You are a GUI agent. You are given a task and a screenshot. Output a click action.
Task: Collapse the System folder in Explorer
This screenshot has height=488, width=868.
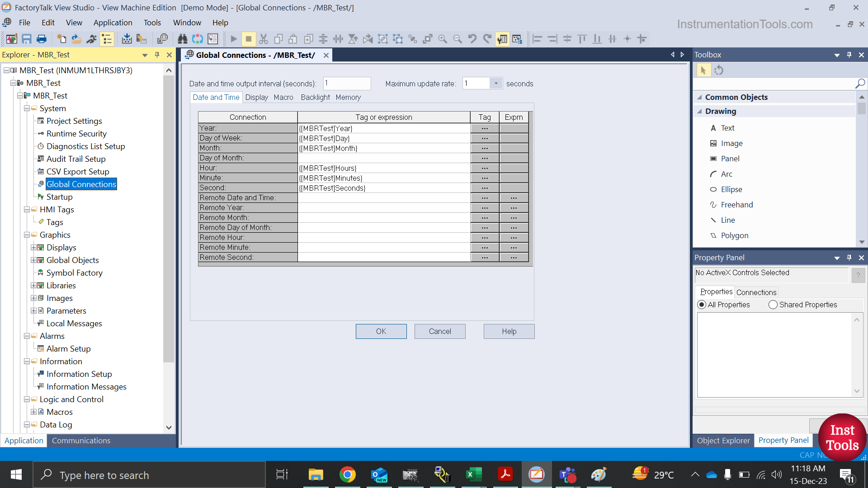coord(27,108)
